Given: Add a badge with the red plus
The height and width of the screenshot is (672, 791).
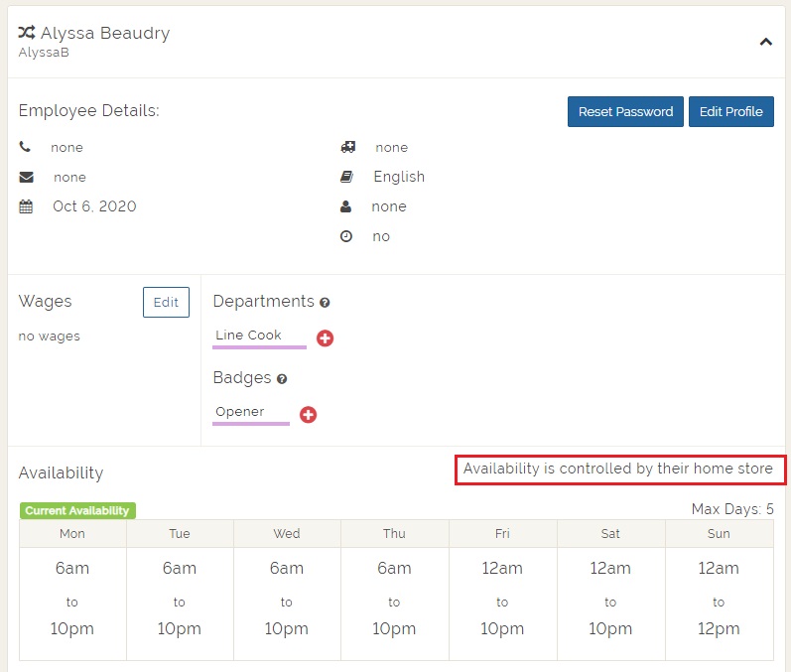Looking at the screenshot, I should pos(308,414).
